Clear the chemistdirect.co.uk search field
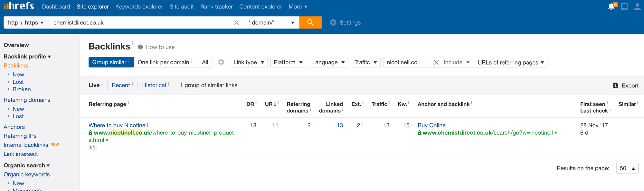 point(236,23)
